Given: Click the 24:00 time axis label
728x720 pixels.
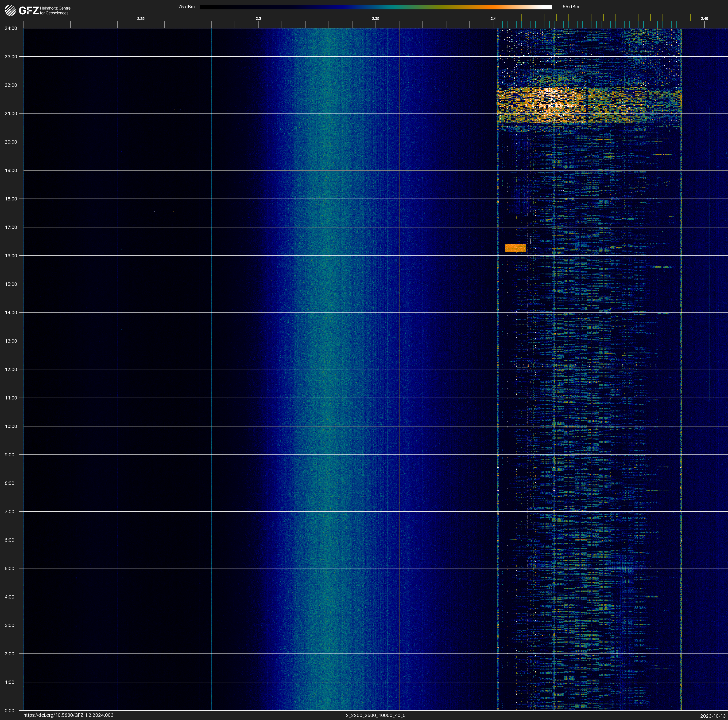Looking at the screenshot, I should tap(11, 28).
